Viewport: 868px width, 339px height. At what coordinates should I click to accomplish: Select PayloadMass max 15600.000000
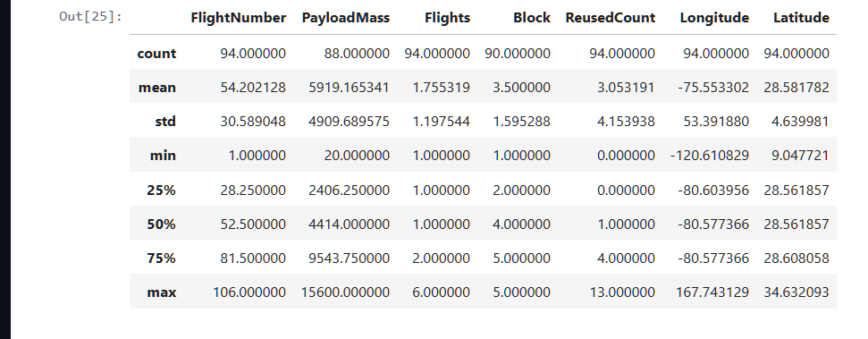click(345, 292)
